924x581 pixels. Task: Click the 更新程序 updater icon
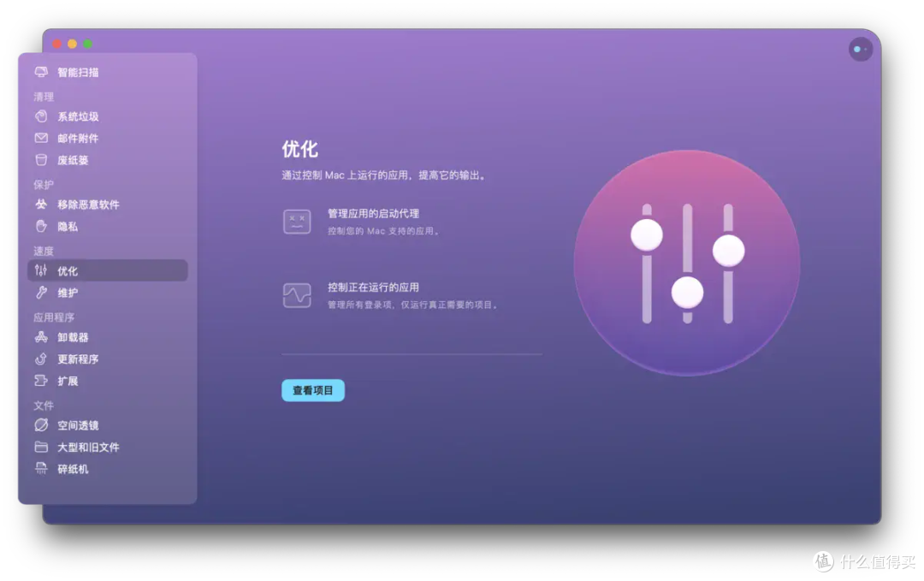coord(41,359)
